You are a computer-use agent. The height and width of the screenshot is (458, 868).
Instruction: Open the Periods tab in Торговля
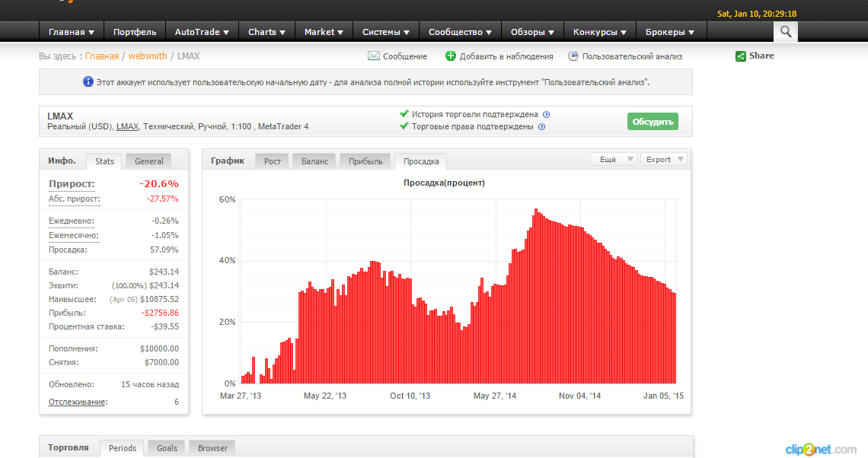123,448
